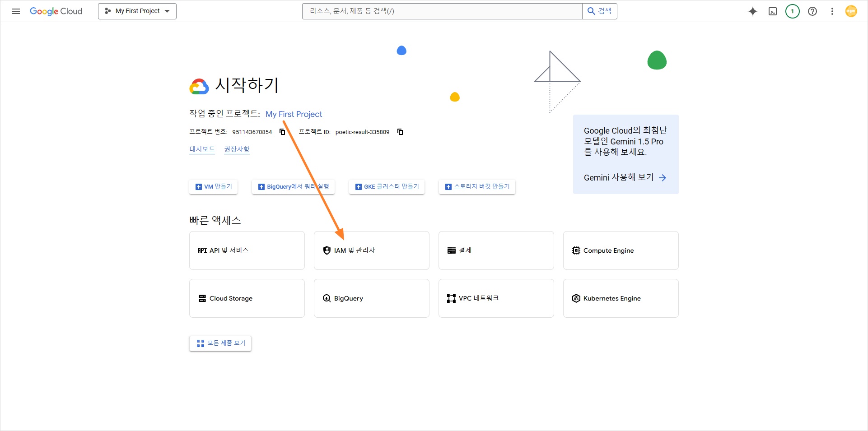
Task: Click the grid icon in 모든 제품 보기
Action: pyautogui.click(x=201, y=343)
